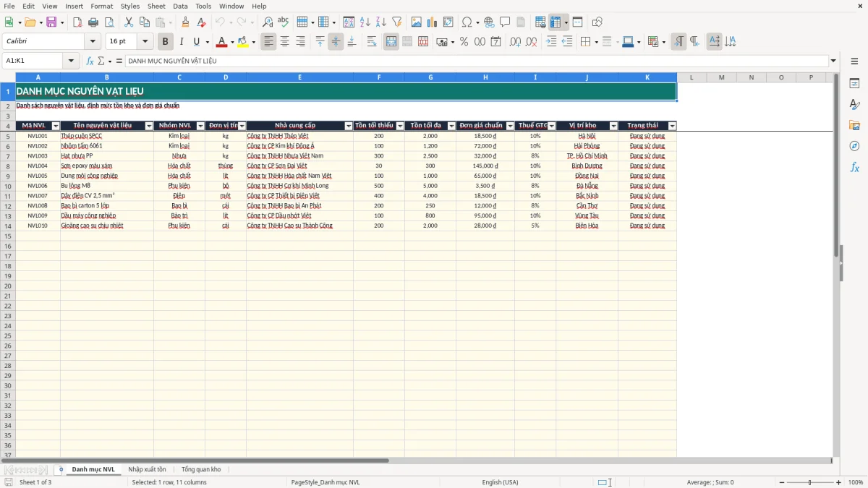
Task: Open the Sheet menu
Action: 156,6
